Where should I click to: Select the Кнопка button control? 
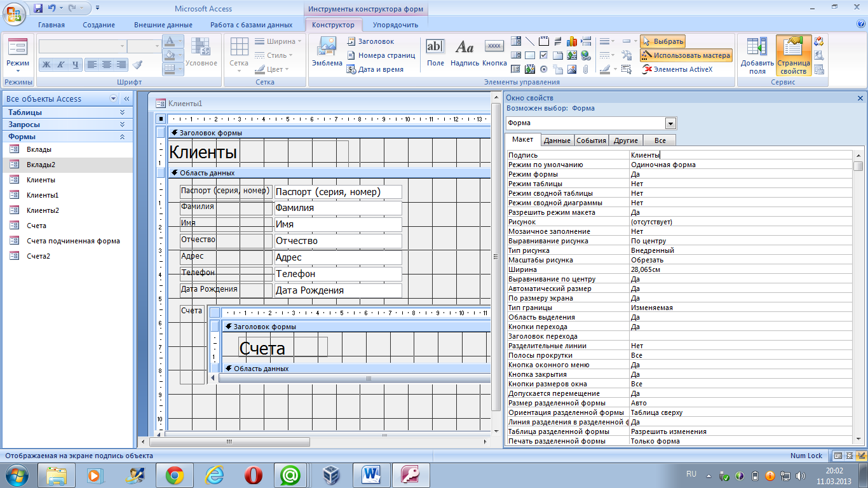coord(494,53)
